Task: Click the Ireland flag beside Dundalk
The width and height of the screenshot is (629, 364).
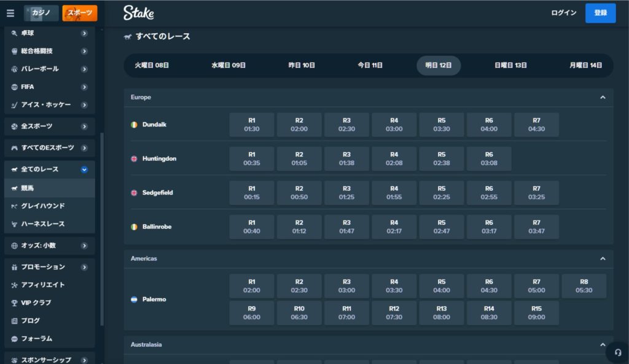Action: [134, 125]
